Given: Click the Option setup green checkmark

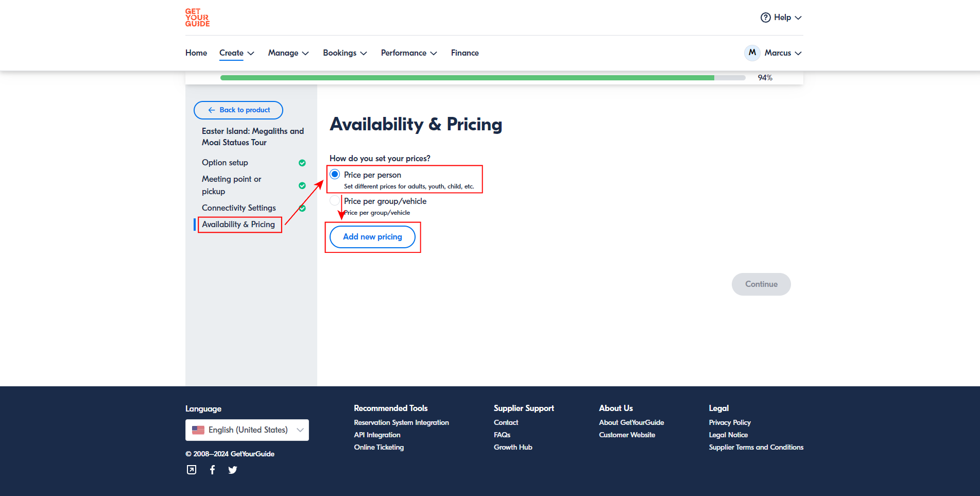Looking at the screenshot, I should 302,163.
